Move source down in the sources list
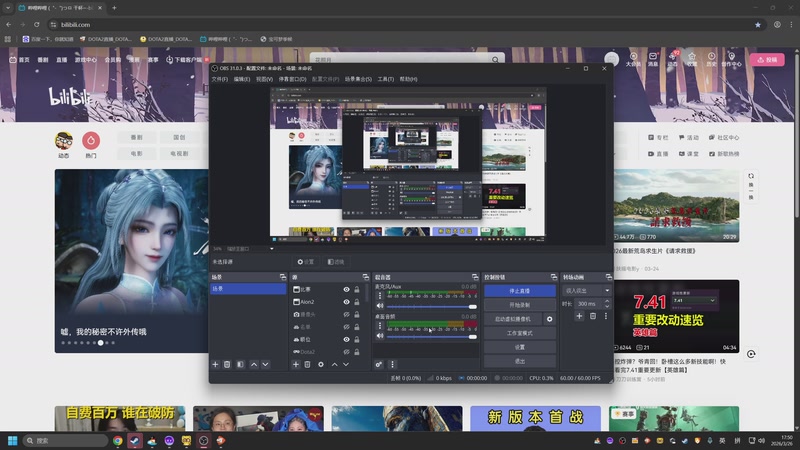 tap(346, 364)
